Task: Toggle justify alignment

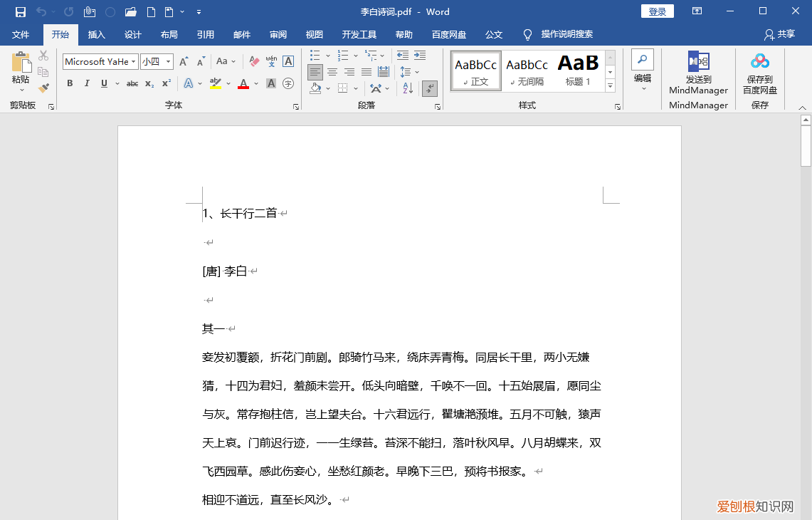Action: point(366,71)
